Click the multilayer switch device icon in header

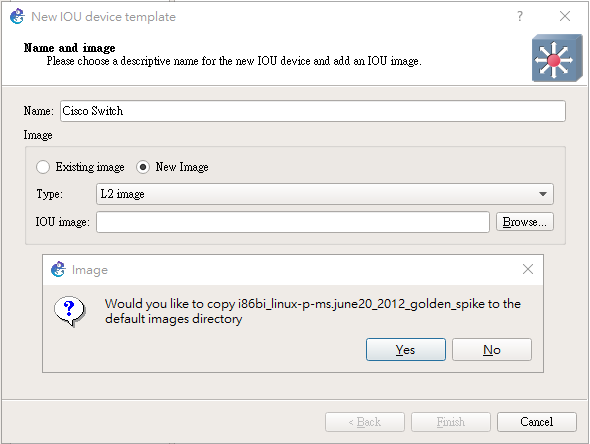point(557,58)
